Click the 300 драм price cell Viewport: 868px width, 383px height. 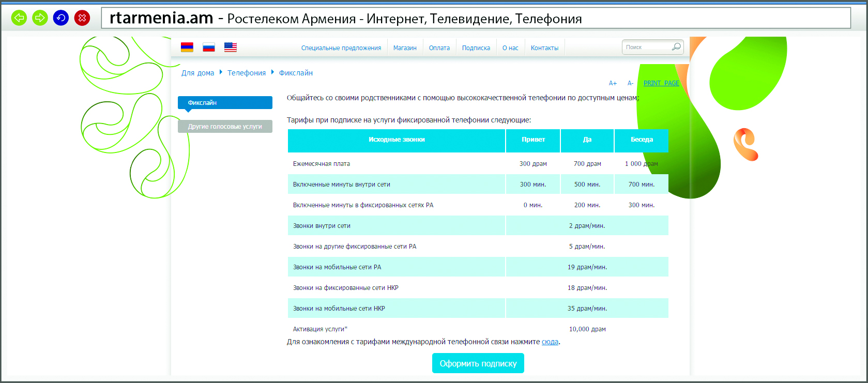533,164
